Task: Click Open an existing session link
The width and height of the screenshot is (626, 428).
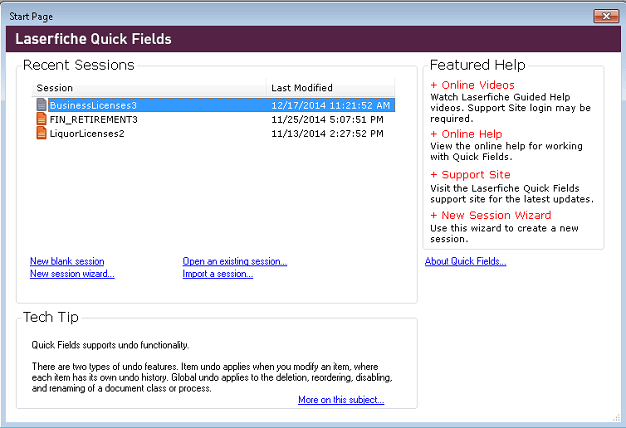Action: click(235, 261)
